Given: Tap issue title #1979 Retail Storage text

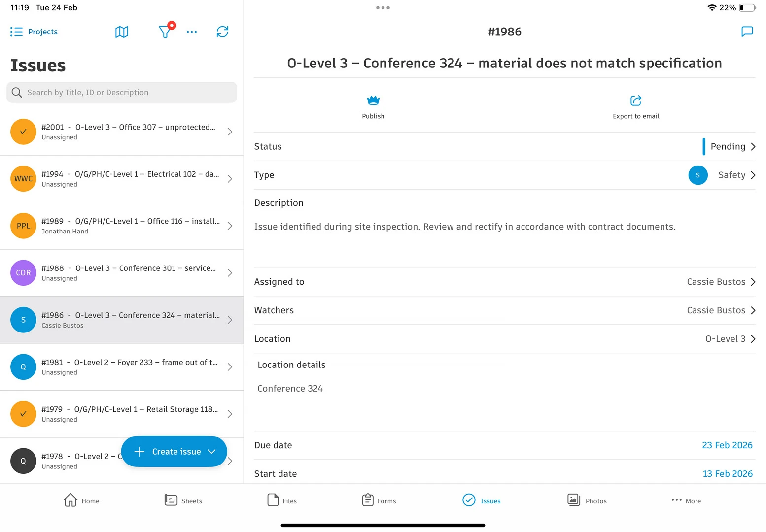Looking at the screenshot, I should [130, 409].
